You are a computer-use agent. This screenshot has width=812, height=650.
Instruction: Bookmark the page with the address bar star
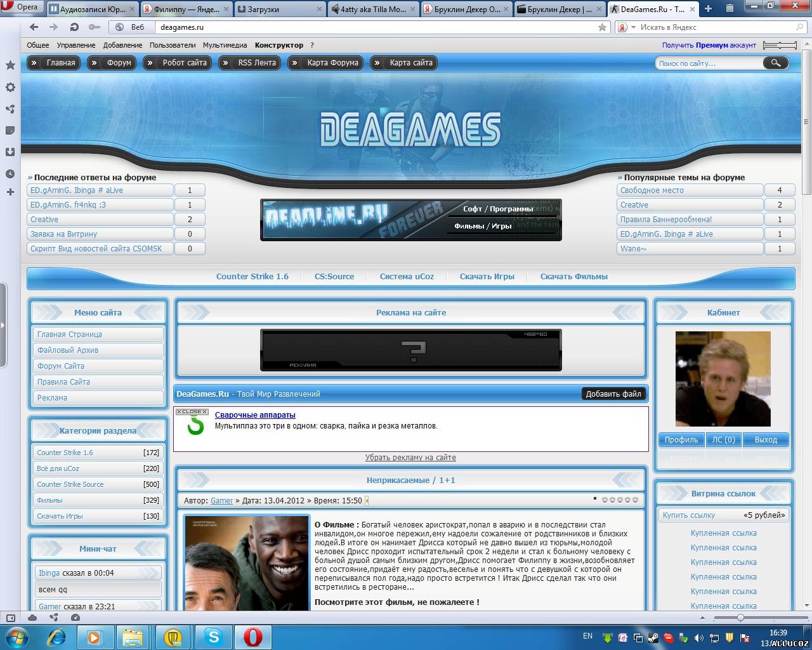coord(602,27)
